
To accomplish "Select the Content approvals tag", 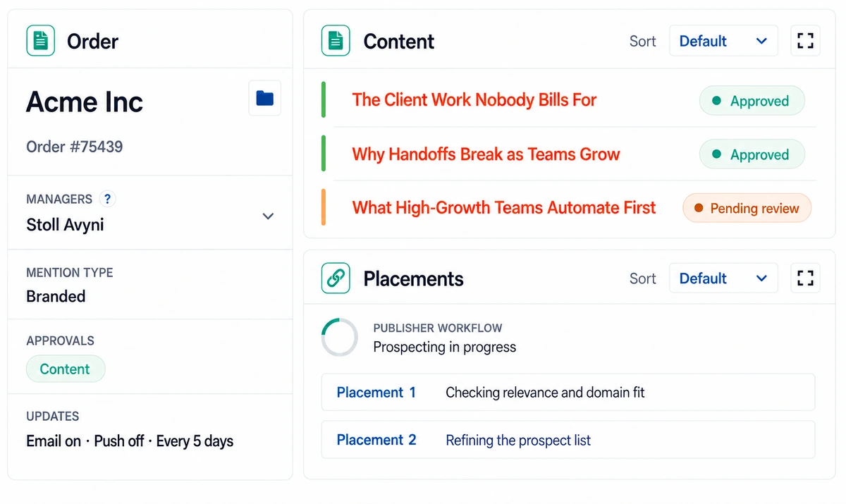I will [x=66, y=369].
